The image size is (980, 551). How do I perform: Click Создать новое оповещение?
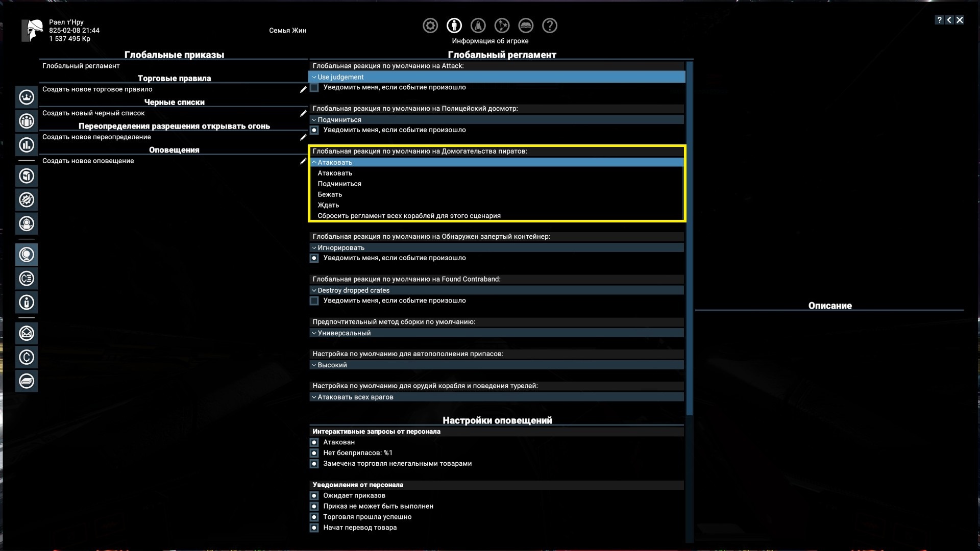point(88,161)
